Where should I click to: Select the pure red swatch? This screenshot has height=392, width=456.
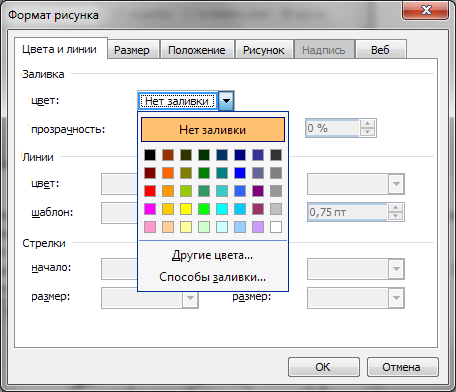coord(150,191)
